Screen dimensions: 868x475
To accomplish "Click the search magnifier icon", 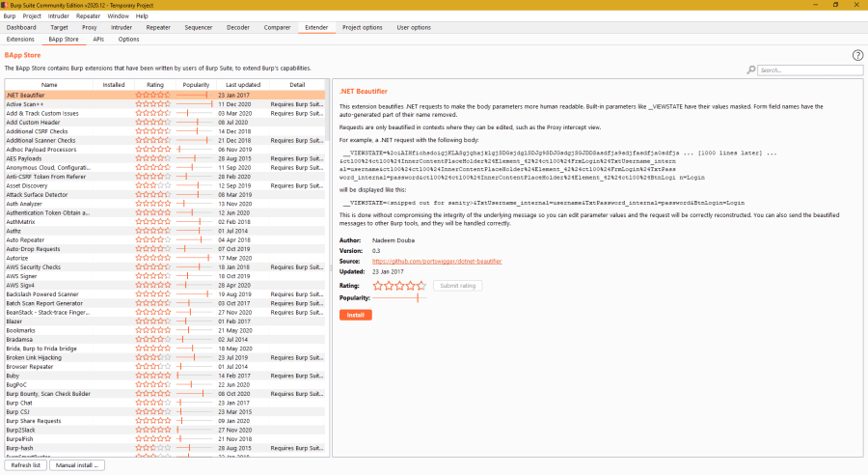I will (752, 70).
